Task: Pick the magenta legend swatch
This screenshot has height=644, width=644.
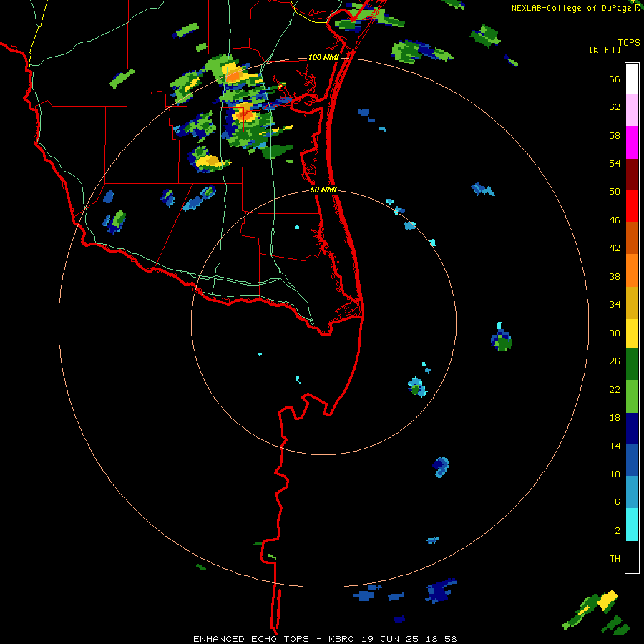Action: [x=632, y=142]
